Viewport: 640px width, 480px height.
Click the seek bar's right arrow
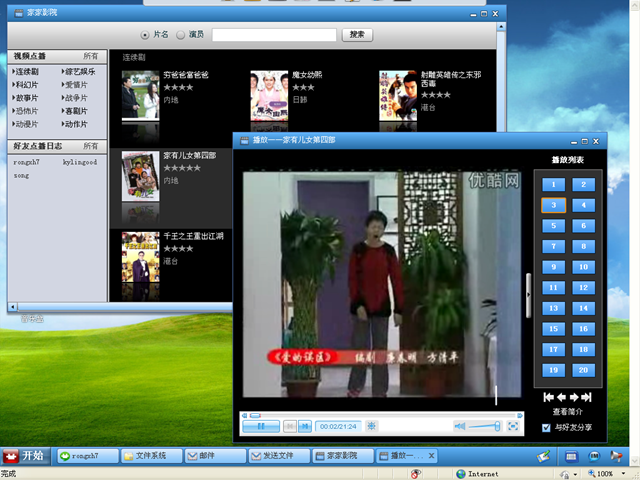pyautogui.click(x=520, y=416)
